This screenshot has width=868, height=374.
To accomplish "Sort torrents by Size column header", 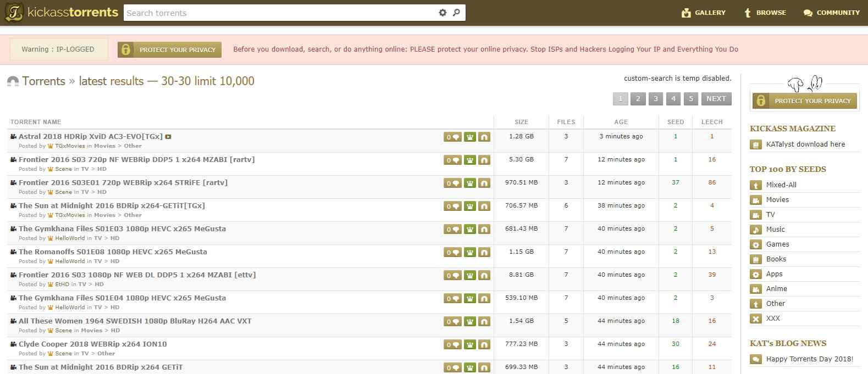I will coord(521,122).
